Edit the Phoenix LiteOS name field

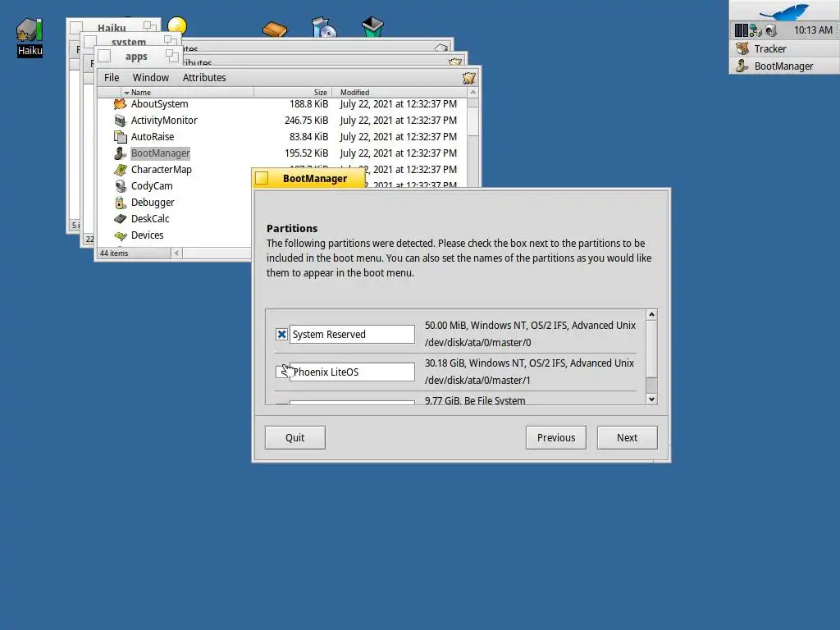point(352,372)
